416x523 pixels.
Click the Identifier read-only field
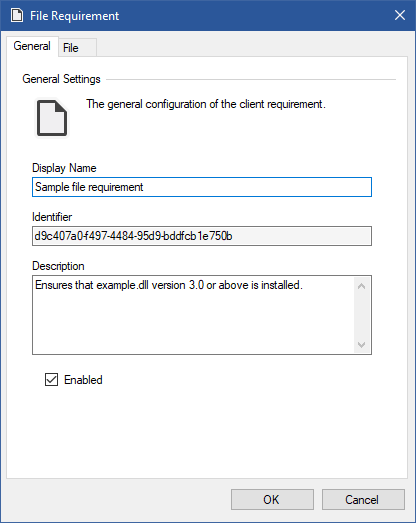point(202,236)
